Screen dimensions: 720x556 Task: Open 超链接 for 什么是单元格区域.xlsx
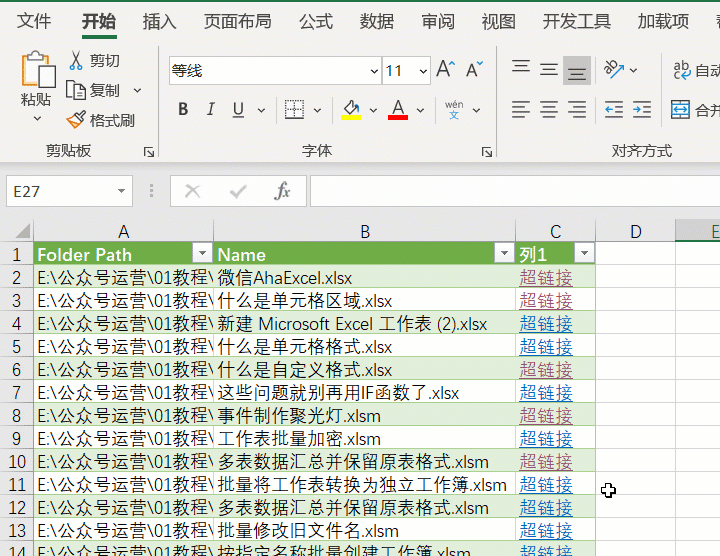[546, 301]
